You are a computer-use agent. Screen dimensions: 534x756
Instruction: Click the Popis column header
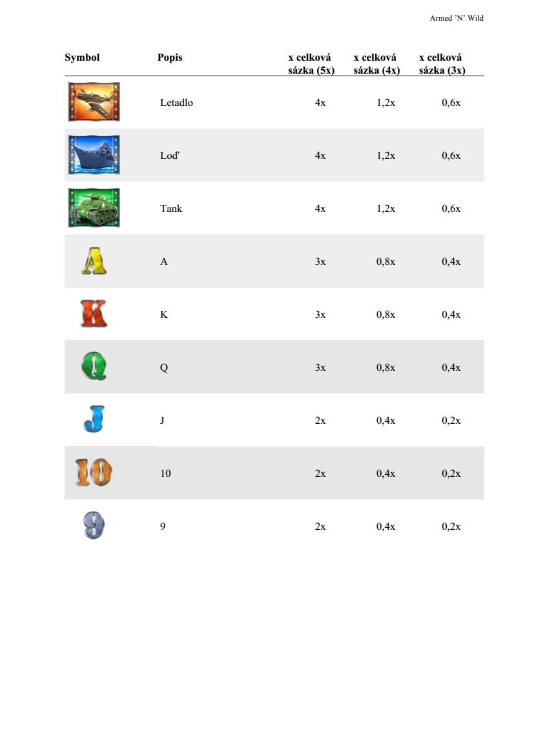(x=170, y=58)
